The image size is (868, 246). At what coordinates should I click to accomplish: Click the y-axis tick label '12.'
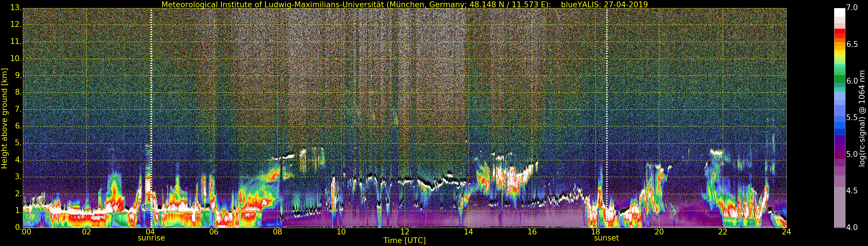pyautogui.click(x=16, y=25)
